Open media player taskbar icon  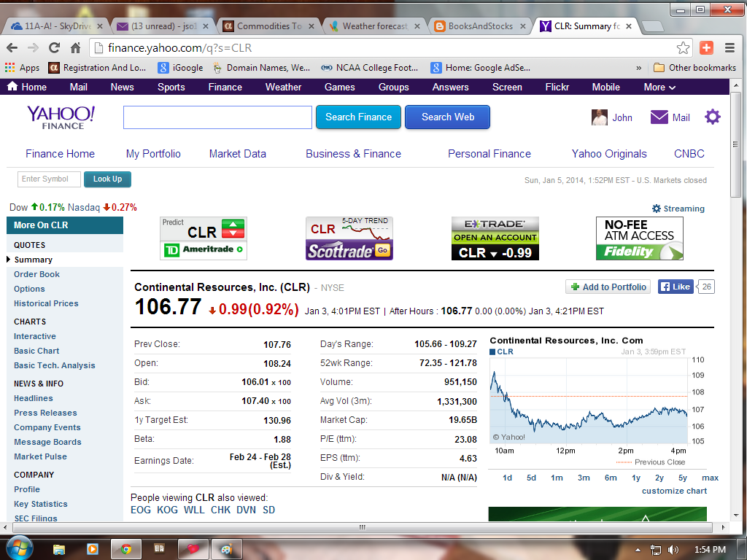(93, 549)
